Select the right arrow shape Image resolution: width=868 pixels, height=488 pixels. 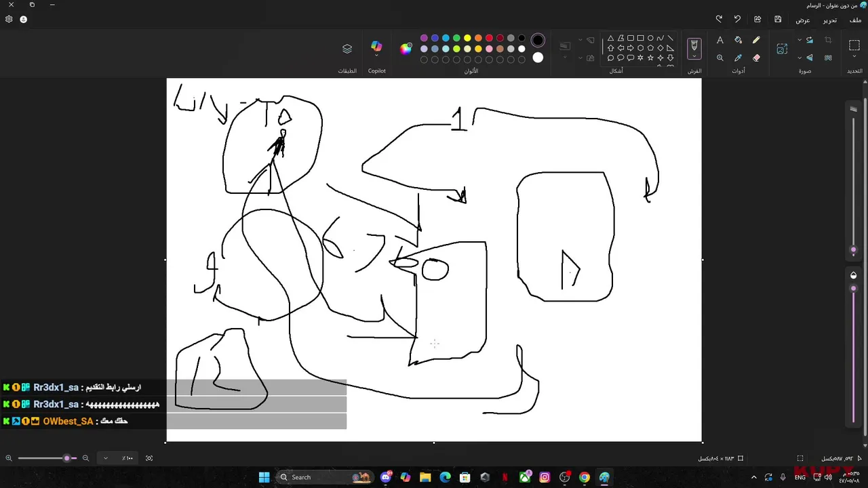pyautogui.click(x=631, y=48)
